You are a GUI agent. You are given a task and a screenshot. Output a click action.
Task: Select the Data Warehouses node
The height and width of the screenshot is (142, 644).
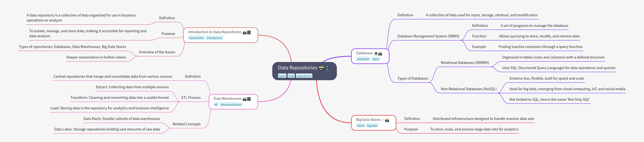pos(233,102)
